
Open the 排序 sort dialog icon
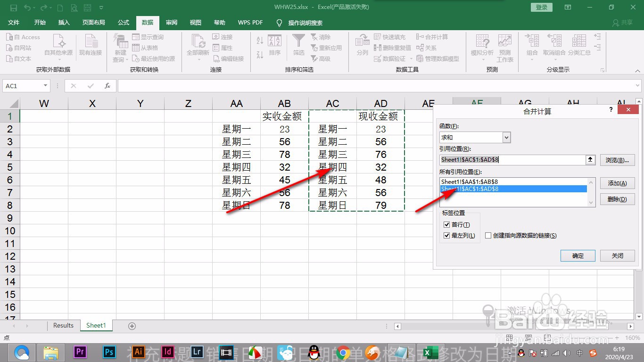coord(275,46)
